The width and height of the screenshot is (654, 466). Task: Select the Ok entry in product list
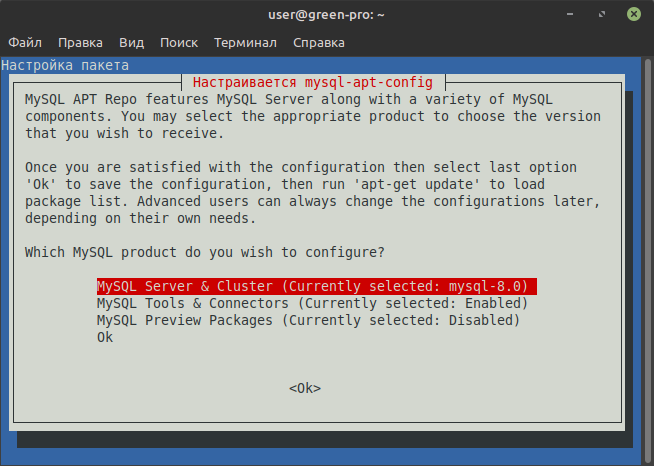tap(105, 337)
